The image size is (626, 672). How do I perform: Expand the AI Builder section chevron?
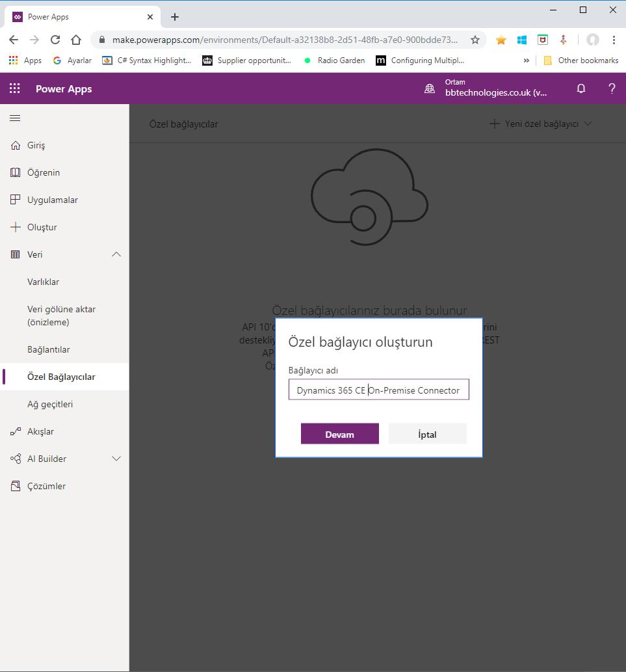(116, 459)
